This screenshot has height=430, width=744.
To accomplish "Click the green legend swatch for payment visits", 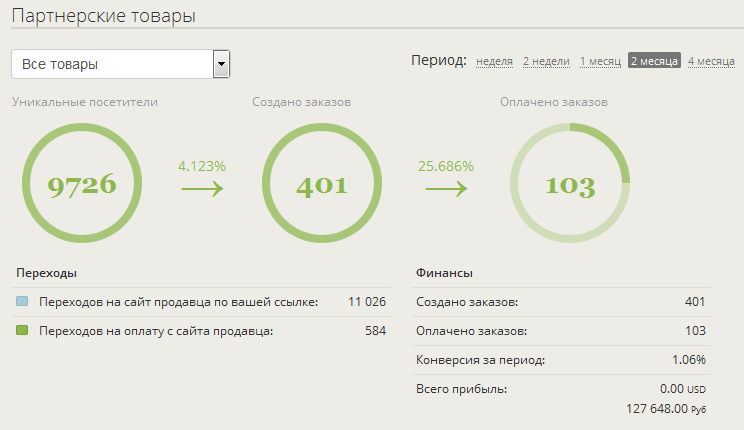I will pos(22,330).
